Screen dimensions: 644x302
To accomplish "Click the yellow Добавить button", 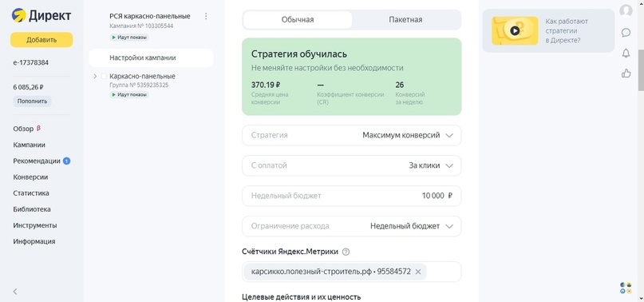I will [41, 40].
